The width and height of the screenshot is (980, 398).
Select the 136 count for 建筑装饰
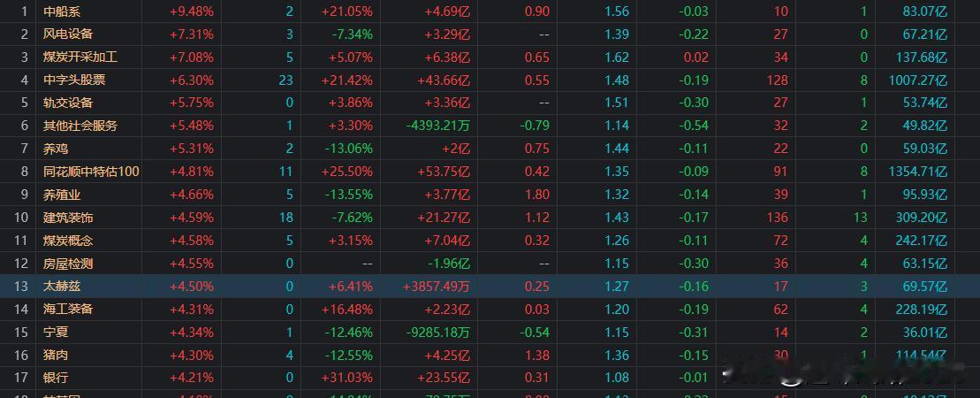(x=778, y=218)
